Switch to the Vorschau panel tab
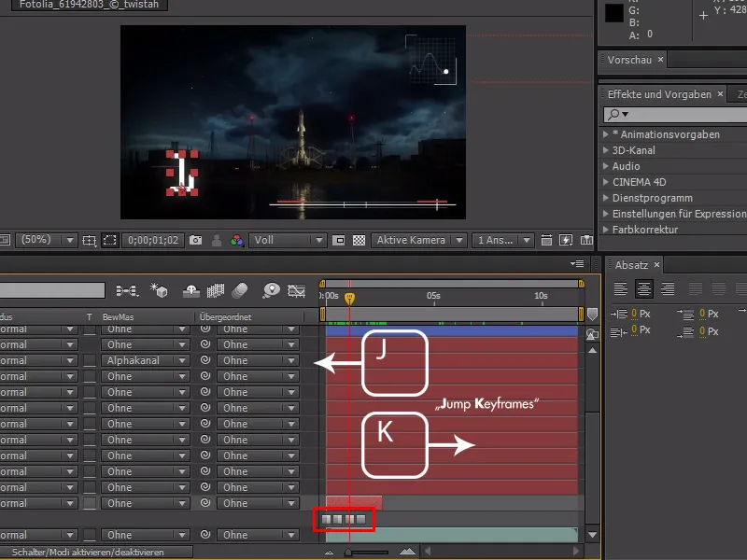Image resolution: width=747 pixels, height=560 pixels. (x=629, y=60)
